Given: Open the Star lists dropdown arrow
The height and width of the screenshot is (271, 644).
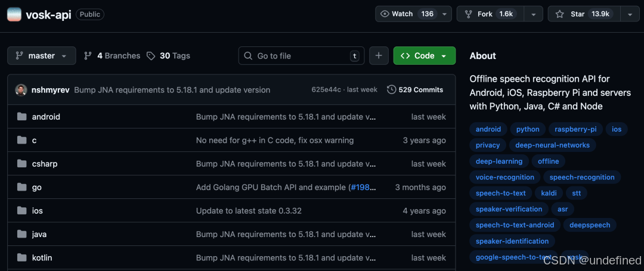Looking at the screenshot, I should tap(630, 14).
